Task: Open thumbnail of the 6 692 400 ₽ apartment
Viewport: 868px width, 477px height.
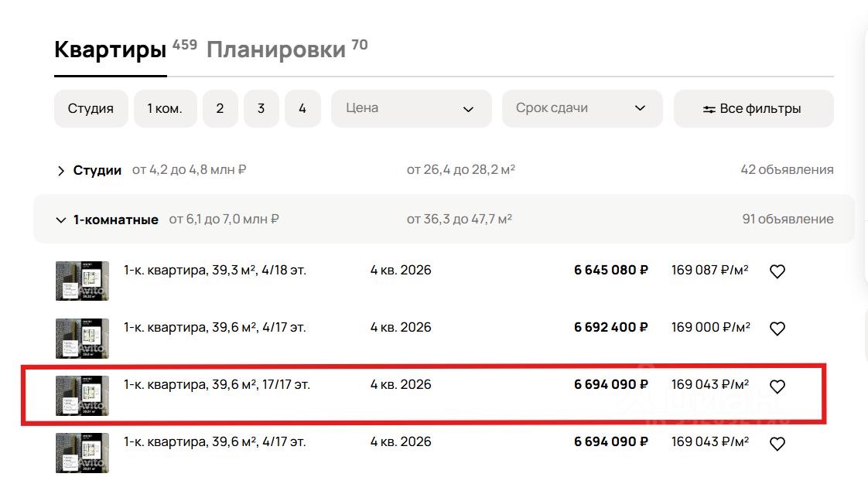Action: [x=82, y=338]
